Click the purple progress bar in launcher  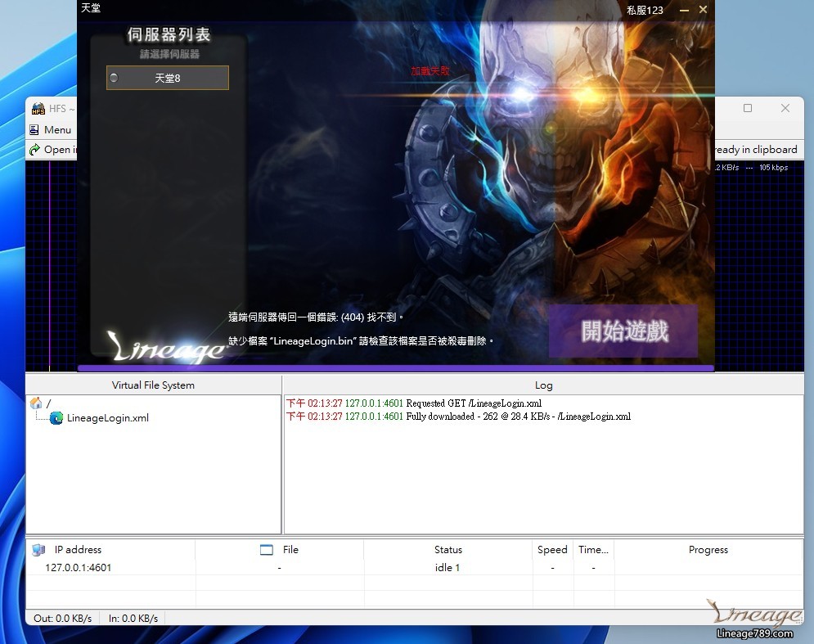coord(396,368)
